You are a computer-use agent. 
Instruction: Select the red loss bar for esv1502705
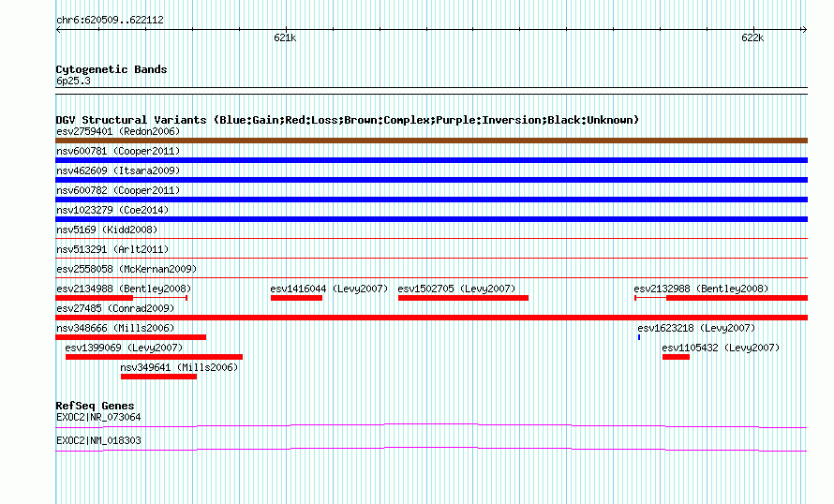pos(463,298)
